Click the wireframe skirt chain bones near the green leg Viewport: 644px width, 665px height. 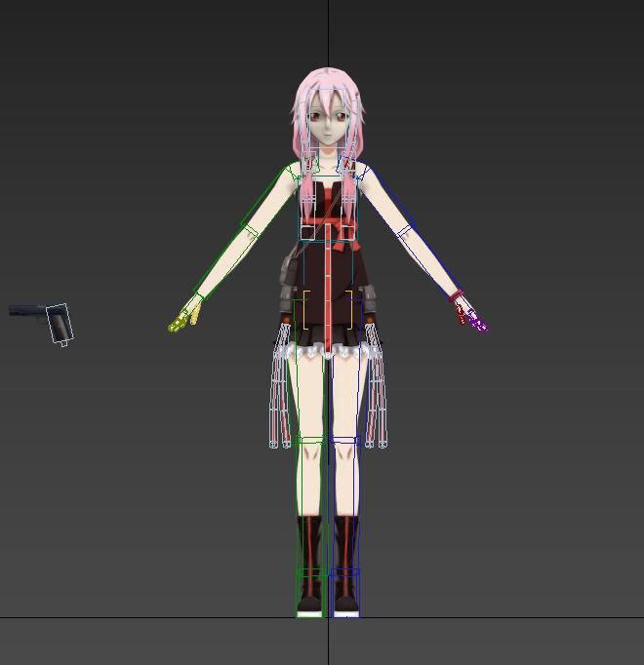[x=281, y=390]
